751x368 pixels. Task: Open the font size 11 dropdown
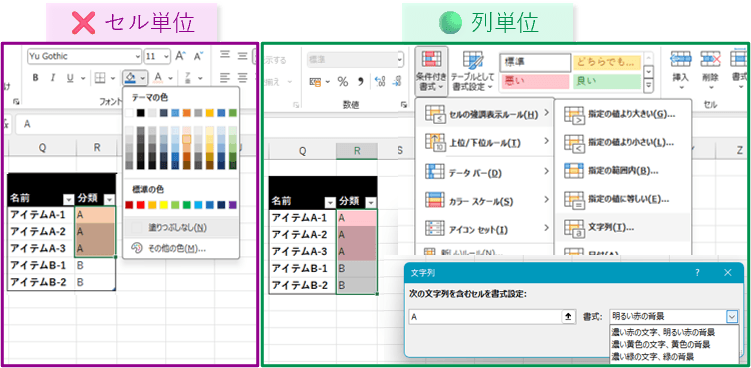pos(166,56)
